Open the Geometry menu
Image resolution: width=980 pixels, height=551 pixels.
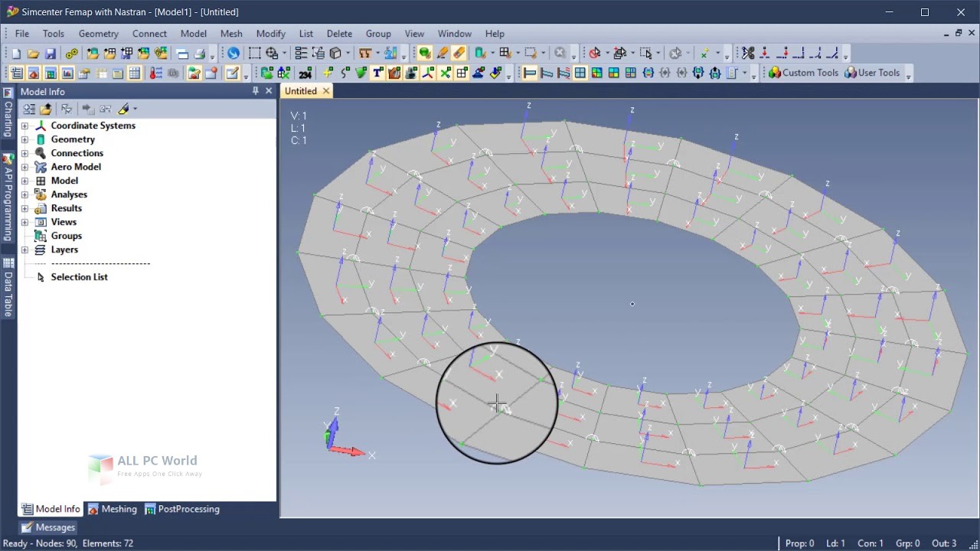[x=98, y=34]
